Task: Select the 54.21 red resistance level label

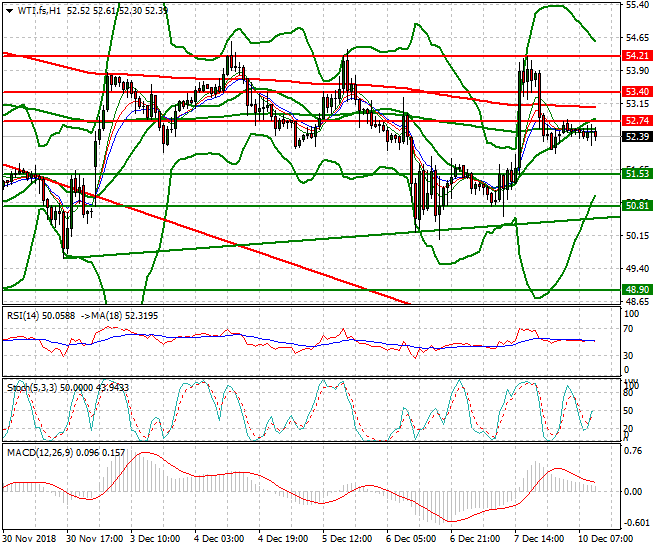Action: pos(637,56)
